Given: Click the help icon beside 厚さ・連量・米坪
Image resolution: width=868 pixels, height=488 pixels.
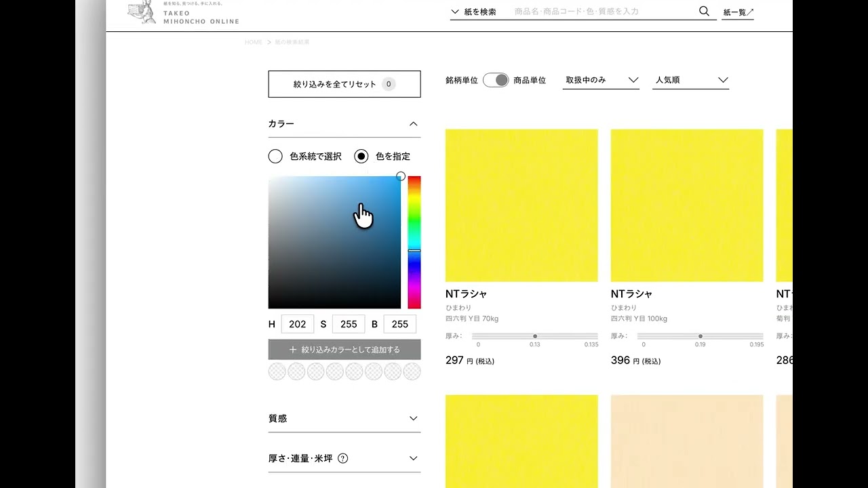Looking at the screenshot, I should point(342,458).
